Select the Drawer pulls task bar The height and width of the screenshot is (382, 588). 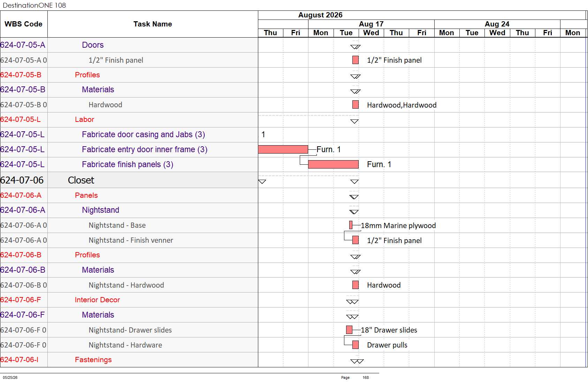click(x=356, y=345)
